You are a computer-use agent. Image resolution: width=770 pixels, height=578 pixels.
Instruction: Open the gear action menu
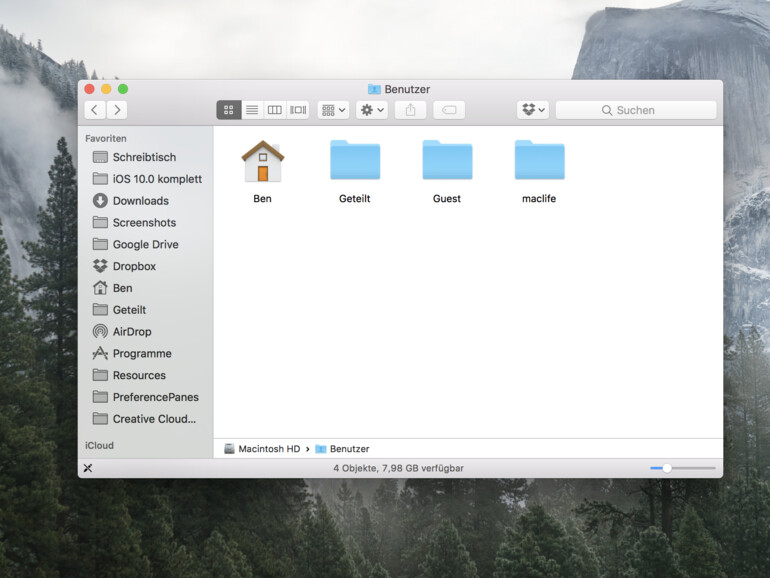372,110
